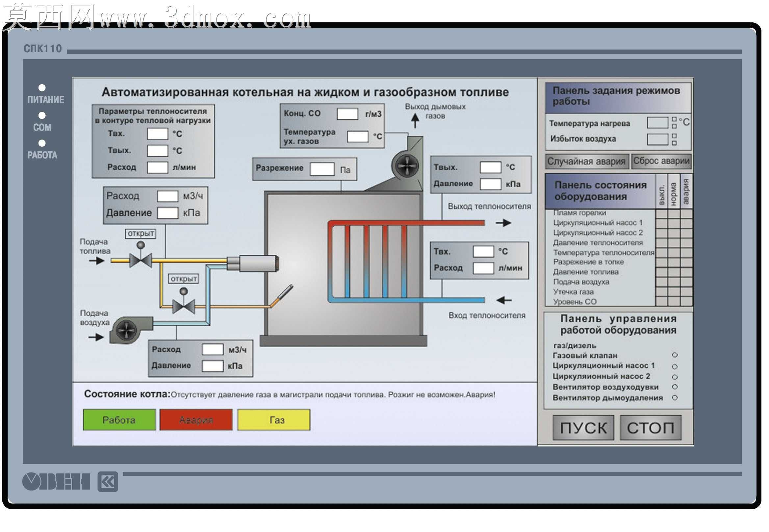Click the Разрежение Па value field
This screenshot has width=769, height=532.
322,169
